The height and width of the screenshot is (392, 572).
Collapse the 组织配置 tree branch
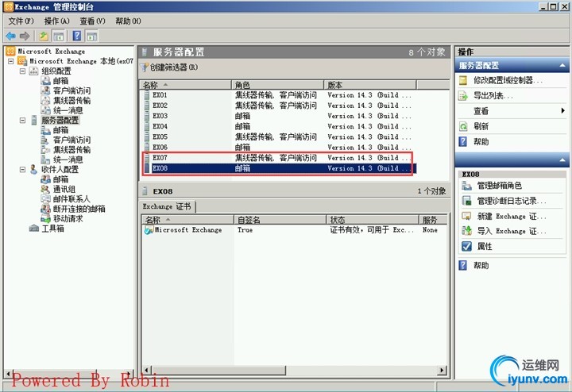22,71
